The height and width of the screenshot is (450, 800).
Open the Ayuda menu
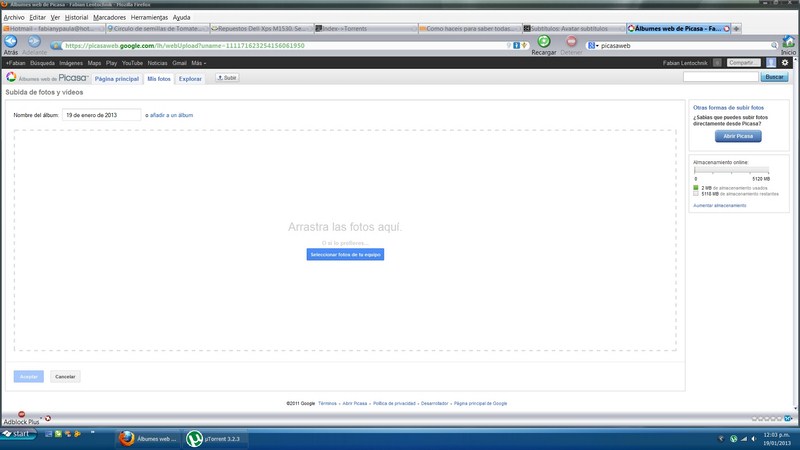coord(181,17)
